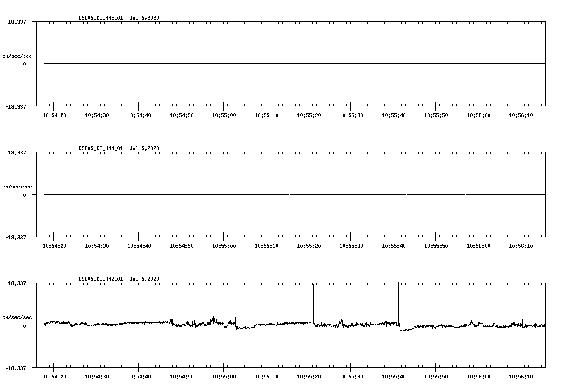Click the 10:55:40 time label under HNZ plot
This screenshot has height=392, width=576.
click(x=394, y=377)
